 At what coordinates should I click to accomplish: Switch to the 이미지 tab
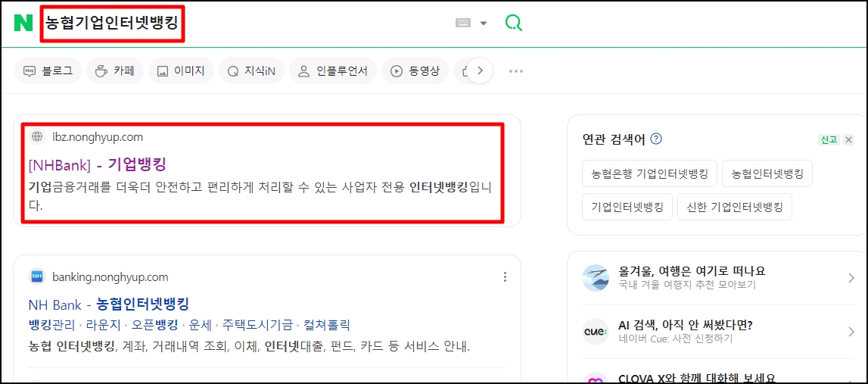pos(181,71)
